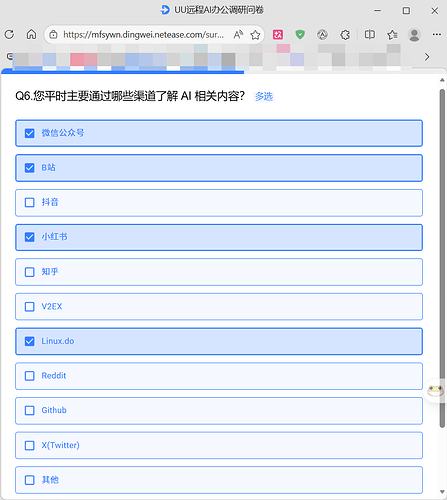The image size is (447, 500).
Task: Close the browser window
Action: (x=434, y=11)
